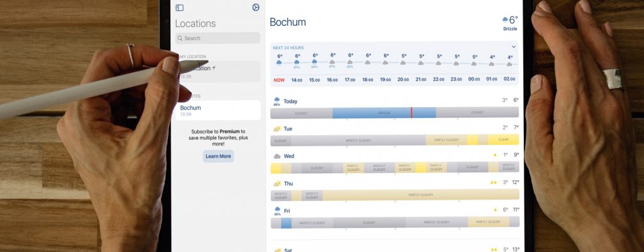Tap the partly sunny icon for Tue
The image size is (644, 252).
[277, 129]
